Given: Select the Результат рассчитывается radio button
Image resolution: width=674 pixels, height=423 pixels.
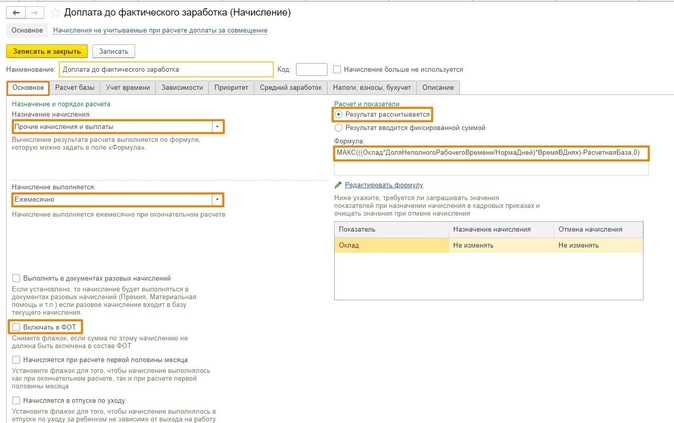Looking at the screenshot, I should pyautogui.click(x=339, y=115).
